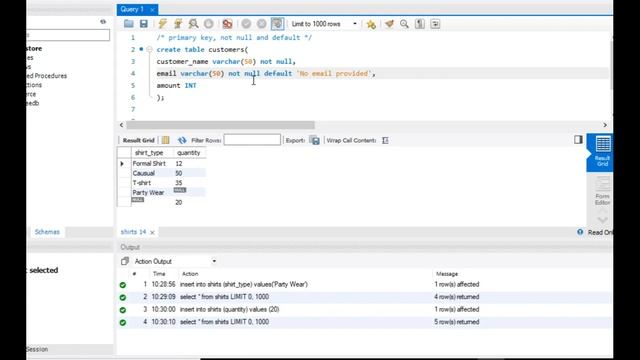
Task: Place cursor in 'No email provided' string
Action: tap(334, 73)
